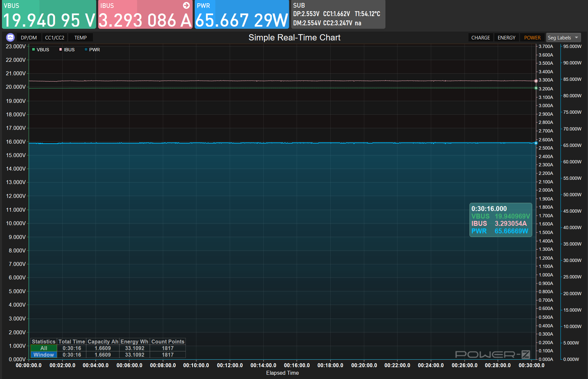Click the arrow icon in IBUS panel
Screen dimensions: 588x379
tap(186, 5)
